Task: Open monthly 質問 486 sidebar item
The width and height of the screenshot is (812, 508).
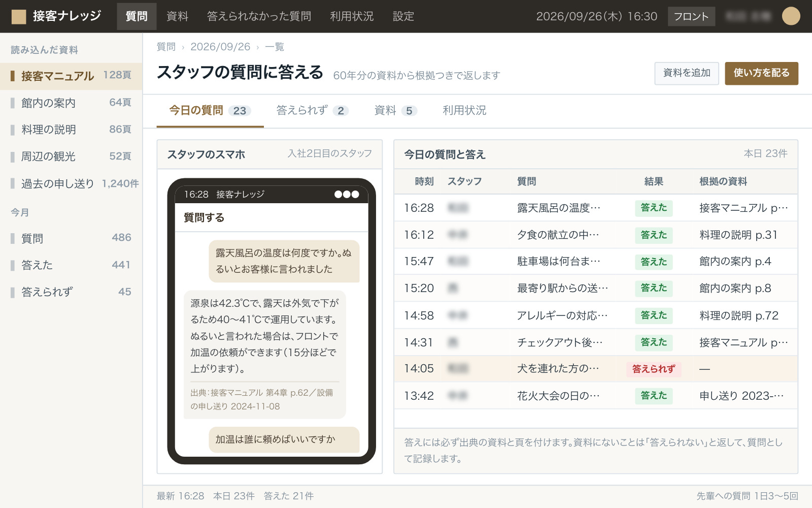Action: [71, 238]
